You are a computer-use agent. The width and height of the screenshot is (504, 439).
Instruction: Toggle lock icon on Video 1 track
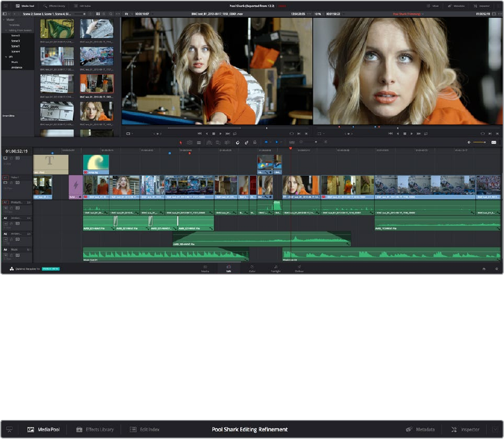pyautogui.click(x=11, y=183)
